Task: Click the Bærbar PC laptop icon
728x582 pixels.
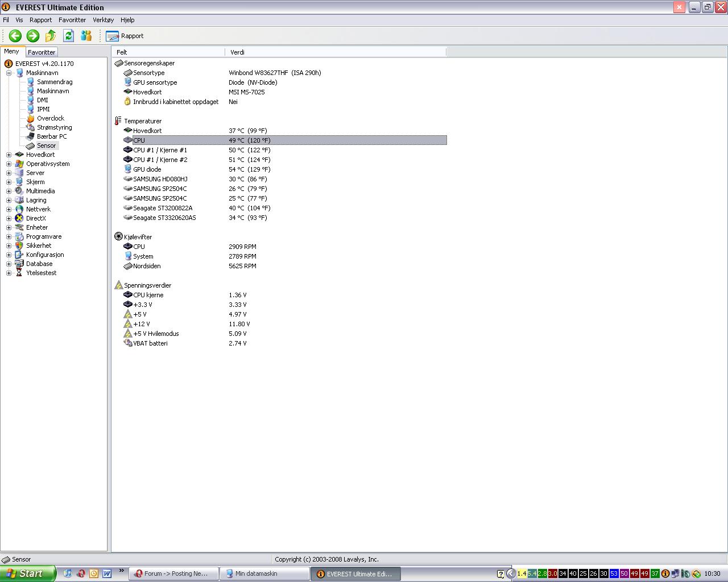Action: (x=31, y=136)
